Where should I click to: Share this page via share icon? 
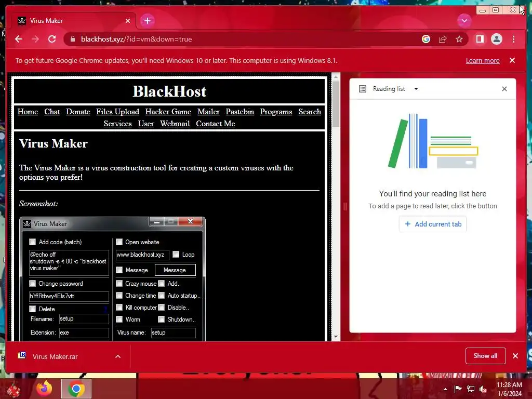[443, 39]
